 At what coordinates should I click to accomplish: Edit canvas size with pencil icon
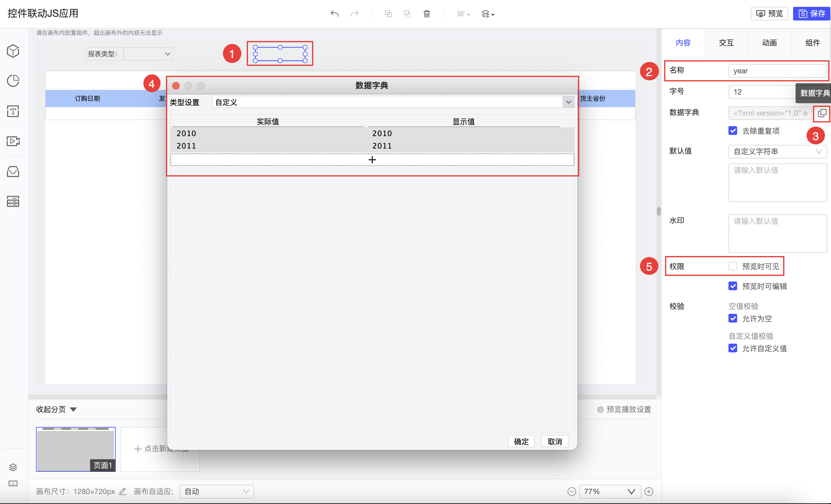pos(123,492)
